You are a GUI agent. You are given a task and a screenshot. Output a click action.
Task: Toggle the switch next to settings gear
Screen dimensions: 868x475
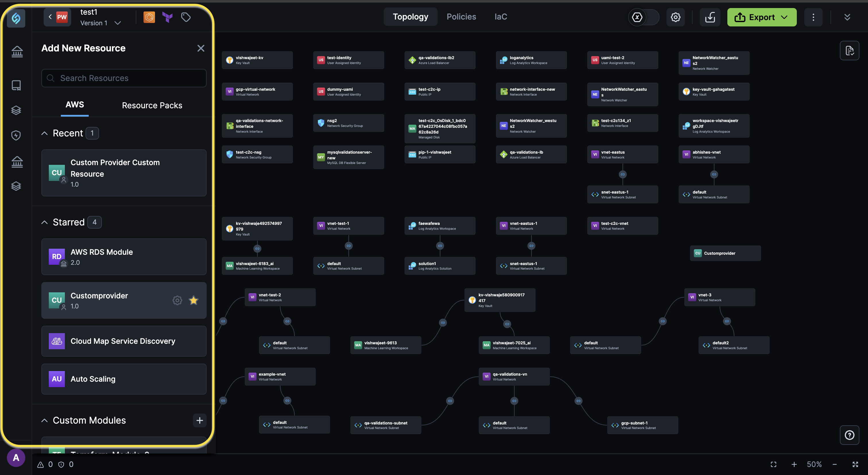click(643, 17)
